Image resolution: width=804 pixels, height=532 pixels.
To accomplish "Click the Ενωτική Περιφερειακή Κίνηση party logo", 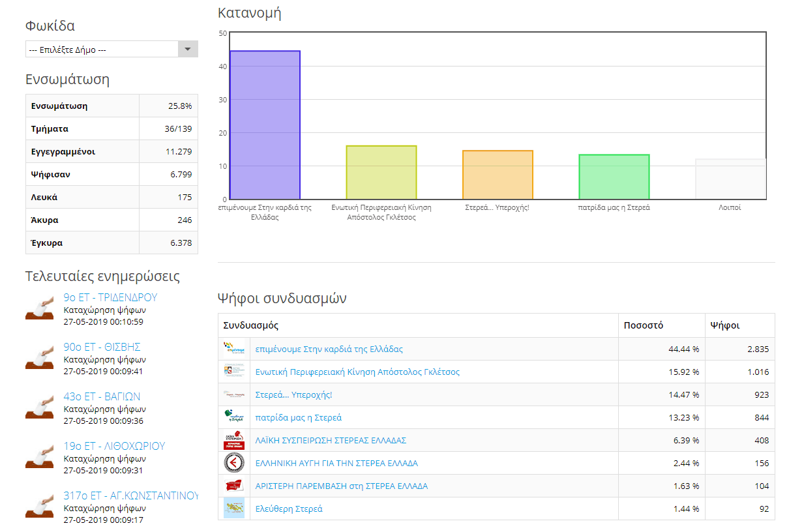I will pos(233,372).
